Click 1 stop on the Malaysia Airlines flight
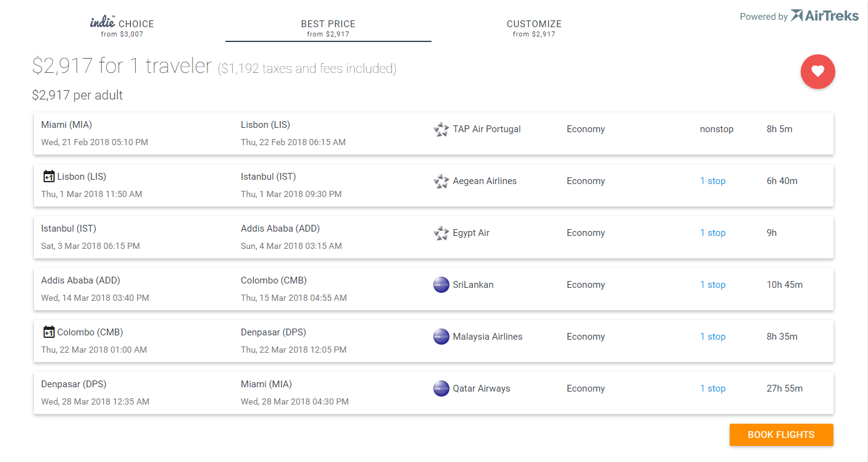The height and width of the screenshot is (462, 868). pyautogui.click(x=712, y=337)
